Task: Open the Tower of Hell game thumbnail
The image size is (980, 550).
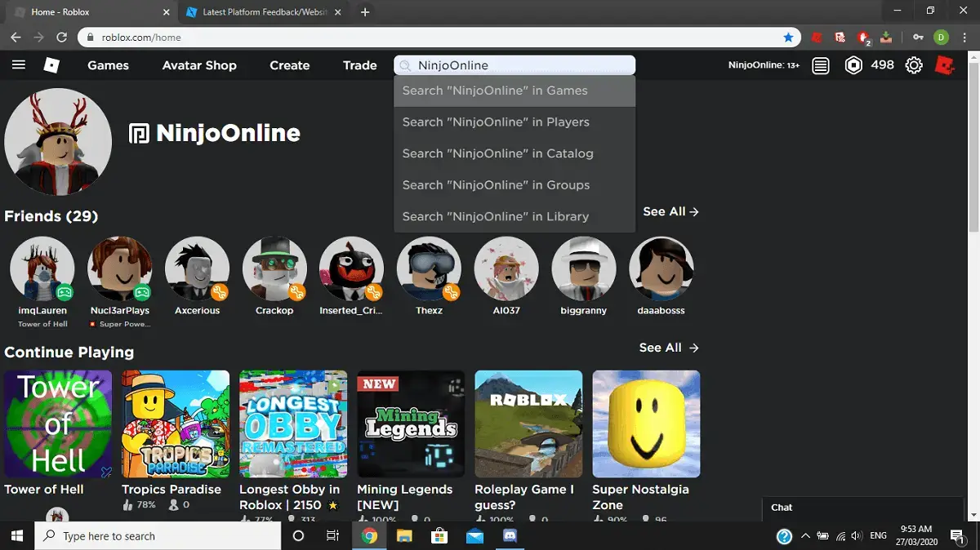Action: click(58, 424)
